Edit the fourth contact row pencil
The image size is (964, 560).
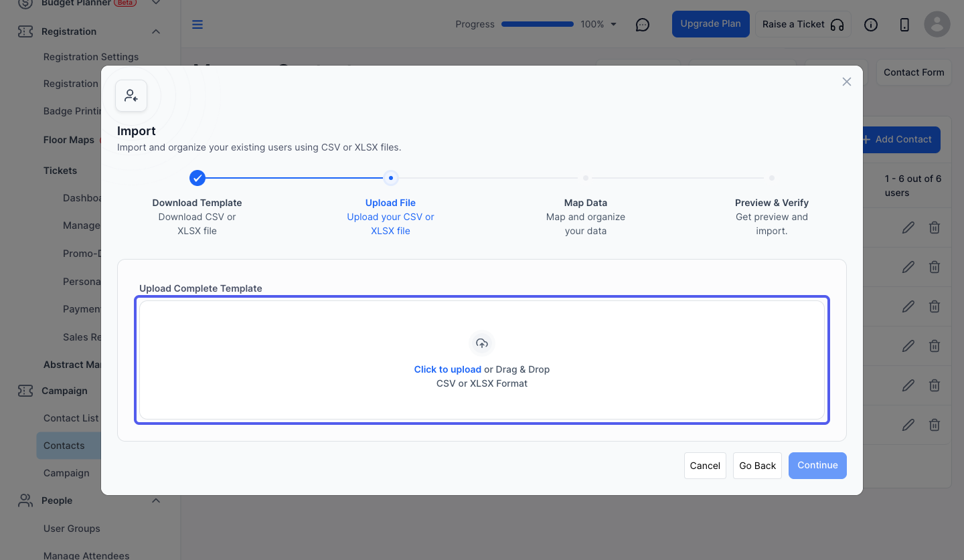pyautogui.click(x=908, y=346)
